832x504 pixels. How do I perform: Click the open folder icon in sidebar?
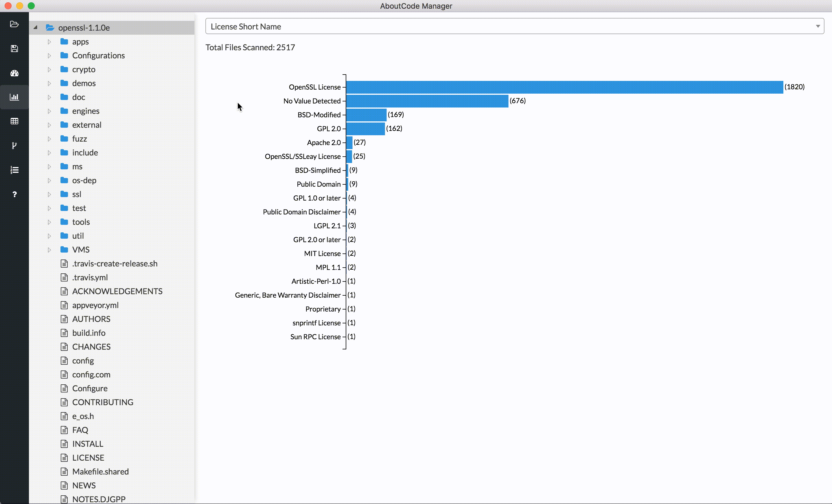click(x=14, y=24)
